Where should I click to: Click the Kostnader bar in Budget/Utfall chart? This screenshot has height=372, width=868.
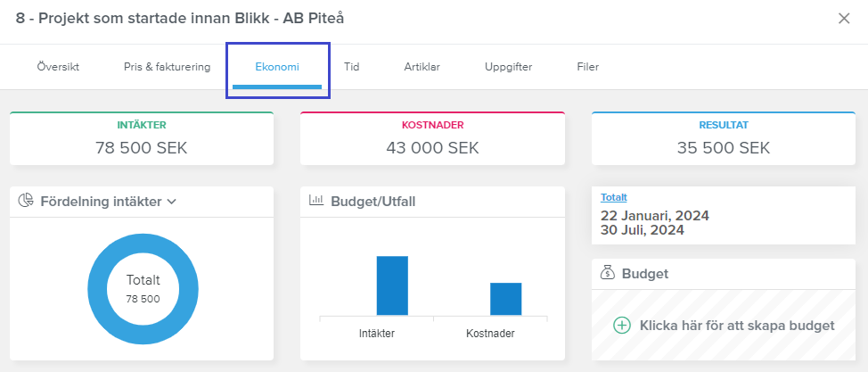(505, 299)
